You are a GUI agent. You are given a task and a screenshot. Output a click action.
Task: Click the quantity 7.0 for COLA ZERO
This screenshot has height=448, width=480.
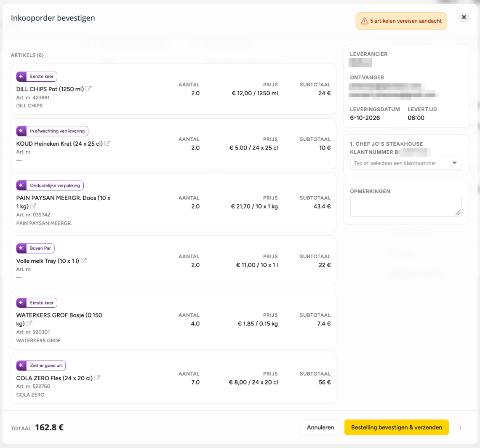click(x=195, y=382)
